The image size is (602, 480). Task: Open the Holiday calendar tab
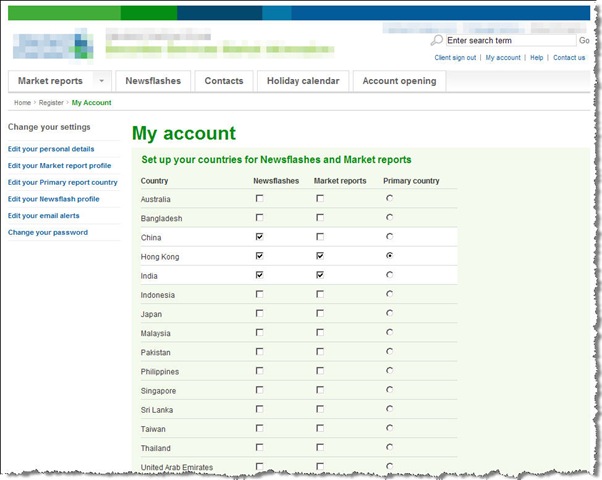303,81
